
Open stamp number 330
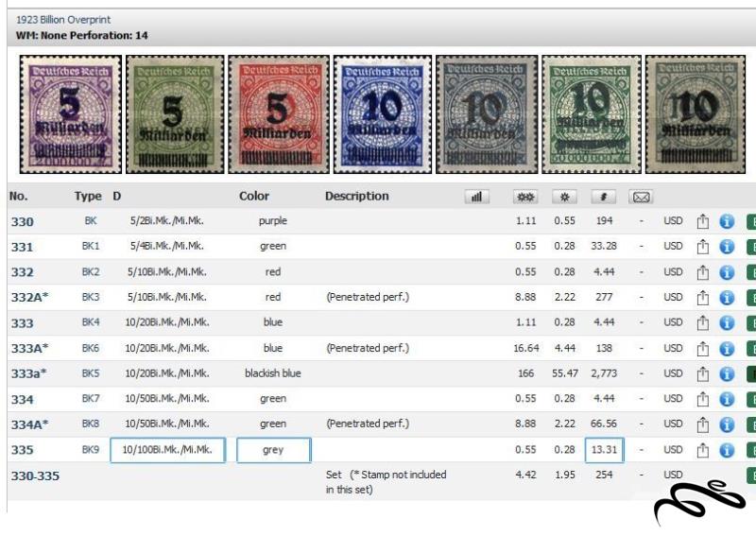point(22,222)
